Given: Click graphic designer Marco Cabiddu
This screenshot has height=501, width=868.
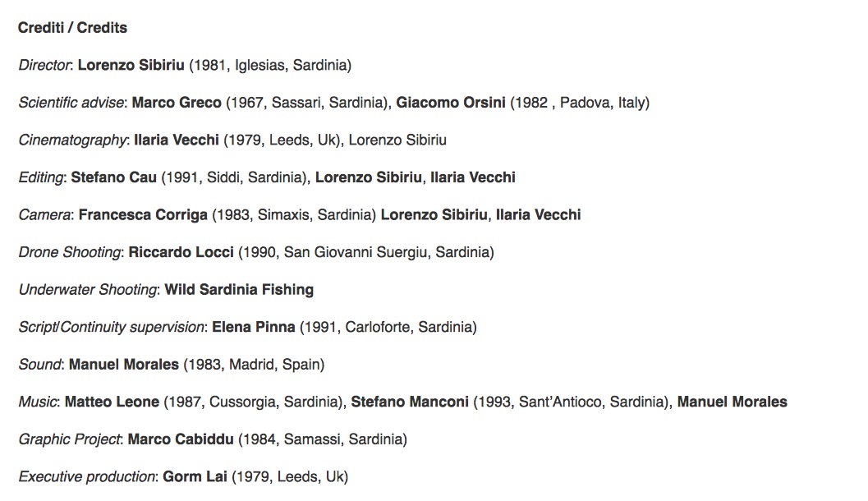Looking at the screenshot, I should pos(181,439).
